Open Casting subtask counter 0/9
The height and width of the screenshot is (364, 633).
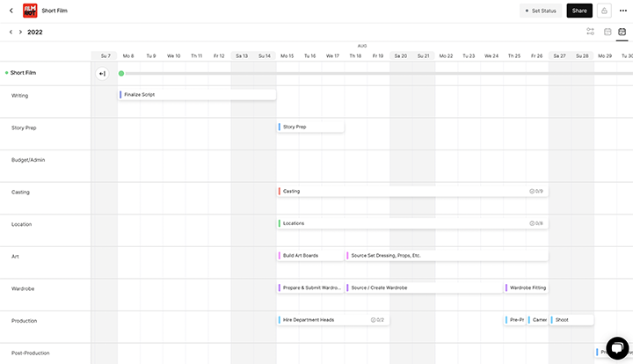536,191
